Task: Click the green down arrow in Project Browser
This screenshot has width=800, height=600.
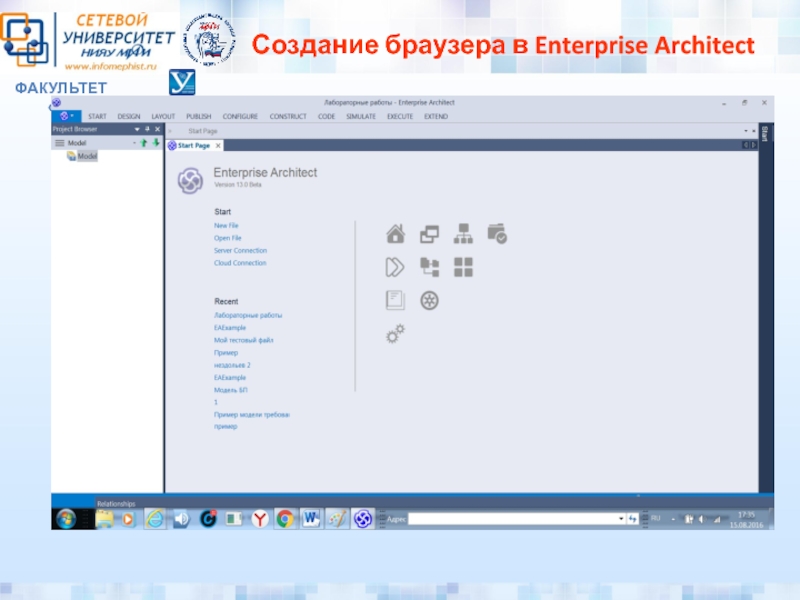Action: tap(155, 143)
